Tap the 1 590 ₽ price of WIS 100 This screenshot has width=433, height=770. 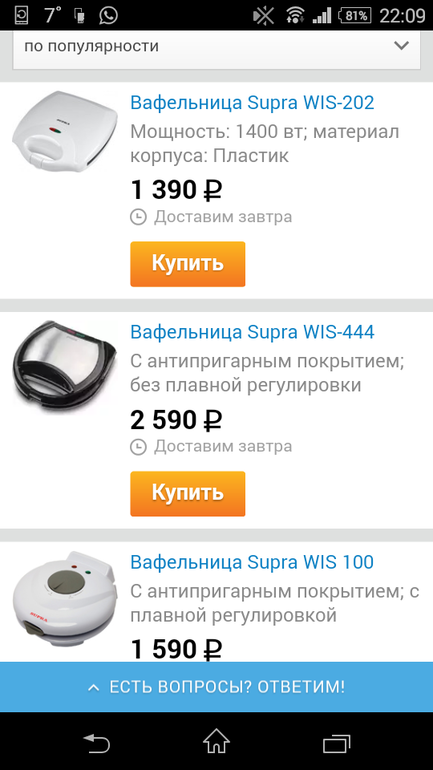176,650
